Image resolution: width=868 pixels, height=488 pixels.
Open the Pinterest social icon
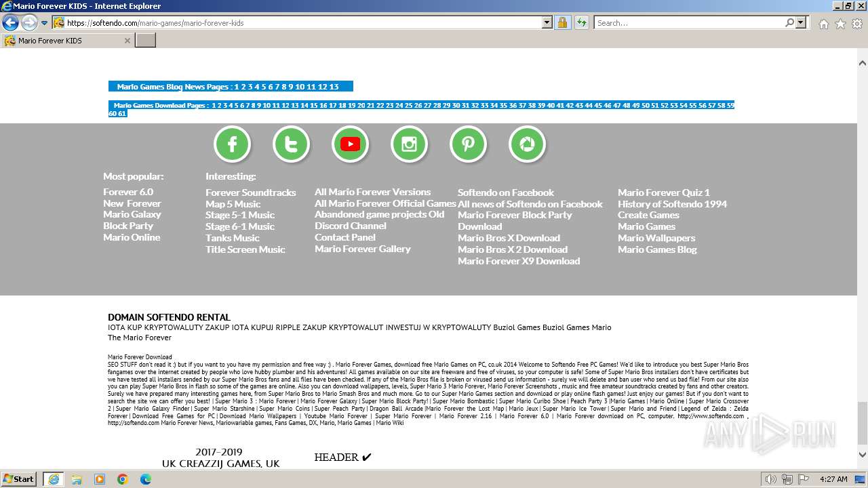[469, 144]
